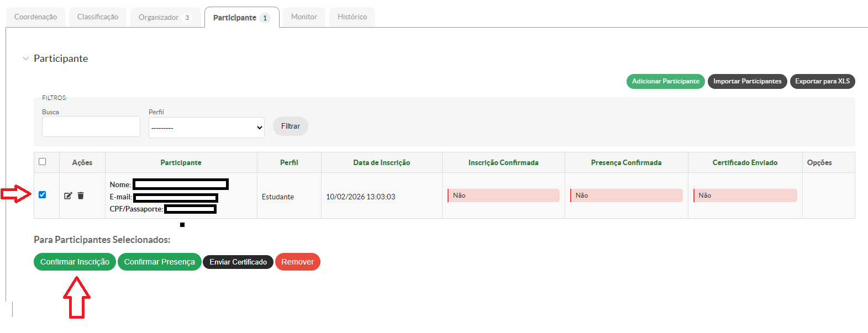Uncheck the Estudante participant row checkbox

point(43,195)
